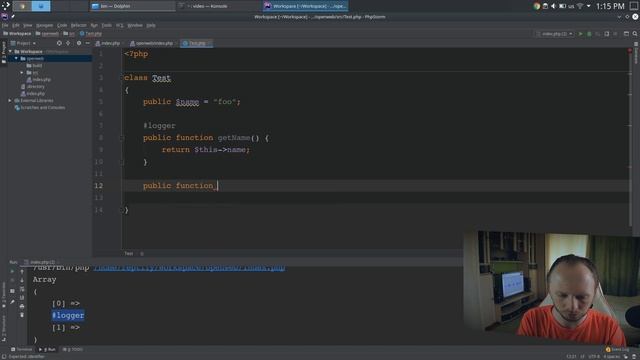Click the Test breadcrumb below the editor
This screenshot has height=360, width=640.
[129, 254]
